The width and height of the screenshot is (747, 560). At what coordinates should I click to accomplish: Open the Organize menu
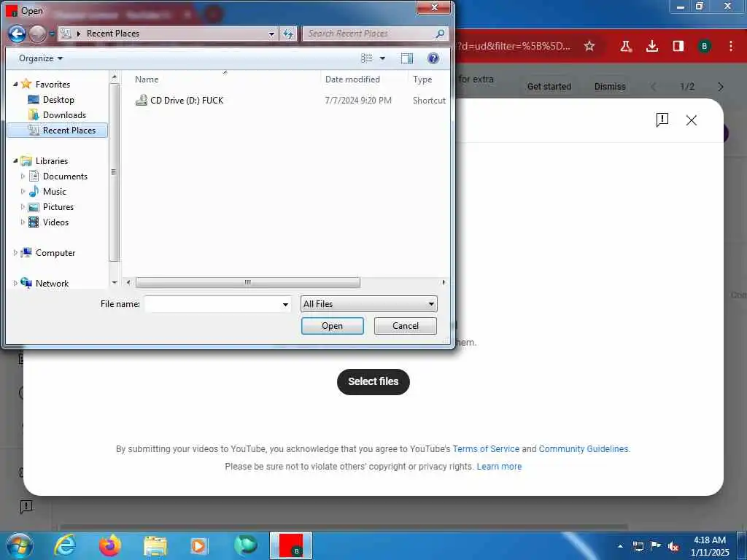click(x=41, y=58)
